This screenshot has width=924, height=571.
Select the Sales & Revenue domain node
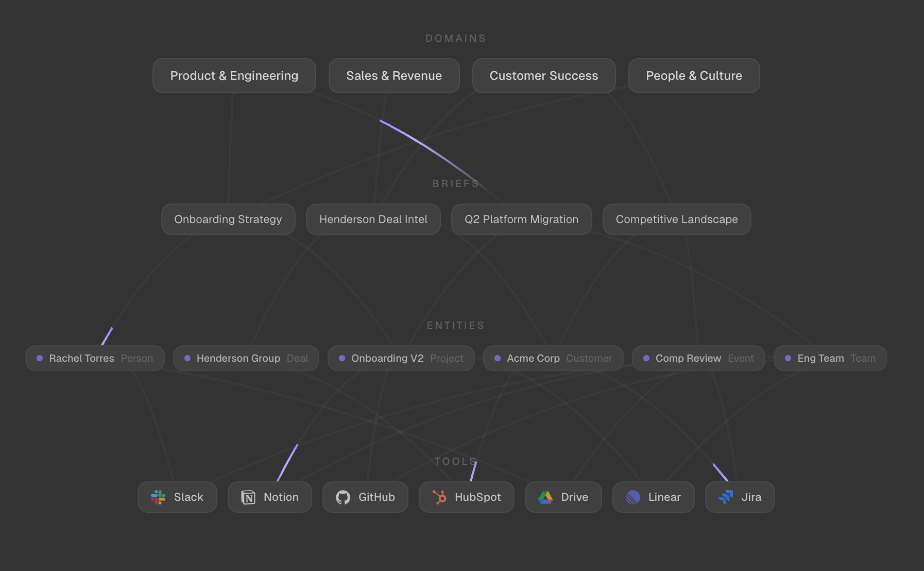coord(393,76)
